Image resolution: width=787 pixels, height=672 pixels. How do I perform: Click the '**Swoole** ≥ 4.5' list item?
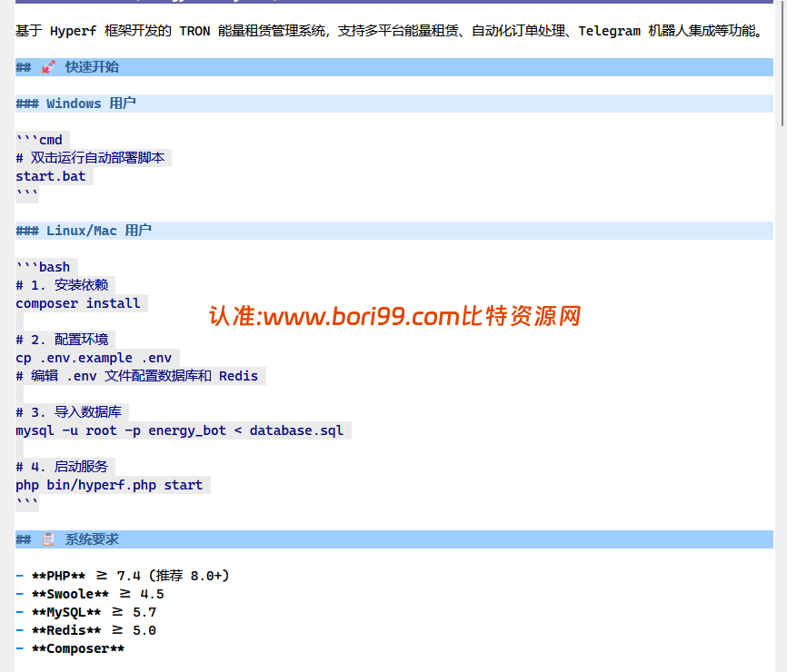(90, 594)
